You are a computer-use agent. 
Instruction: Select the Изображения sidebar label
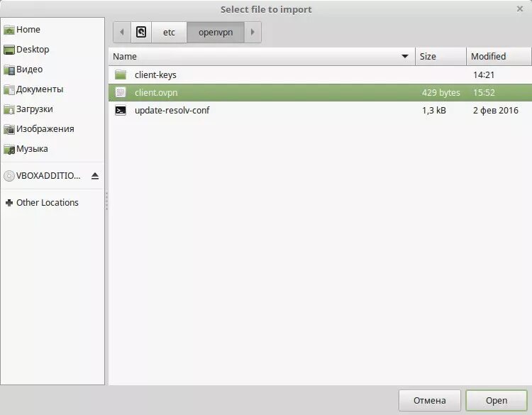45,129
